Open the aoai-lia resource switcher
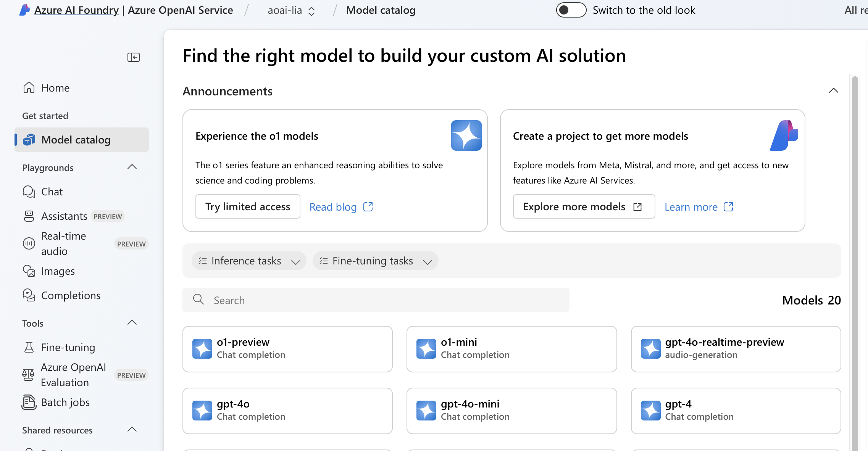The height and width of the screenshot is (451, 868). click(291, 11)
